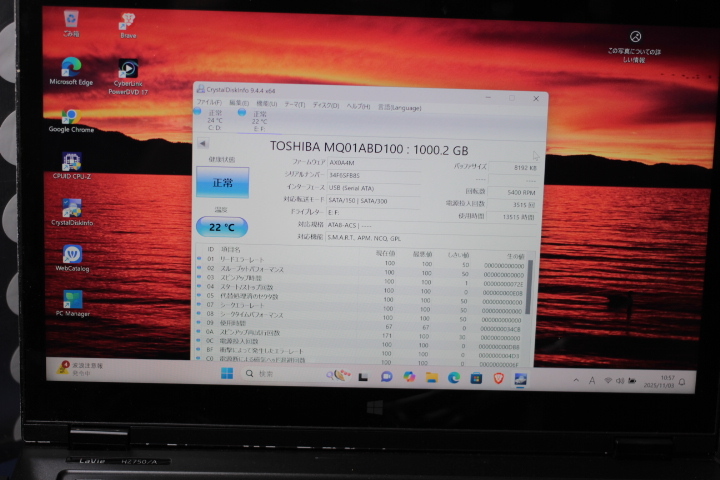Viewport: 720px width, 480px height.
Task: Open Microsoft Edge desktop shortcut
Action: (71, 71)
